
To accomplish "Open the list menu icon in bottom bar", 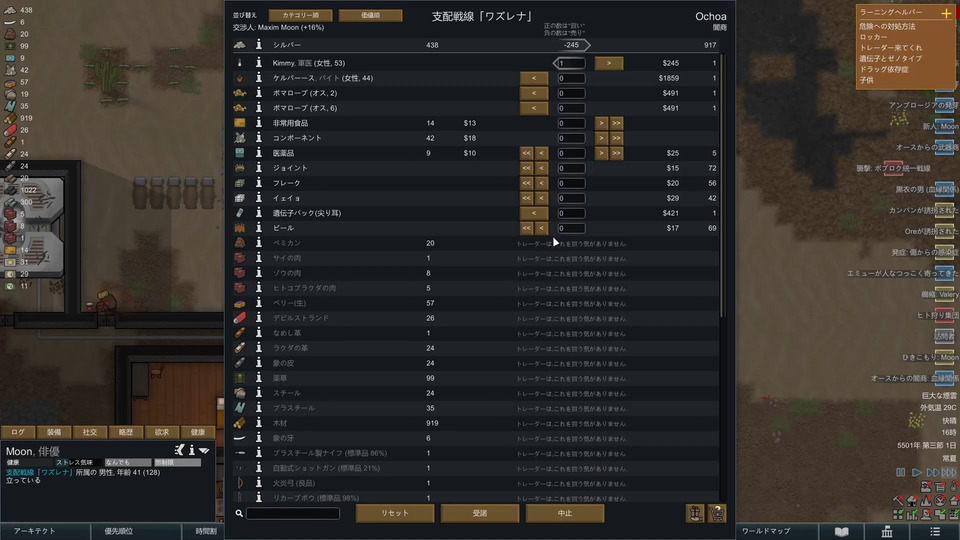I will tap(935, 531).
